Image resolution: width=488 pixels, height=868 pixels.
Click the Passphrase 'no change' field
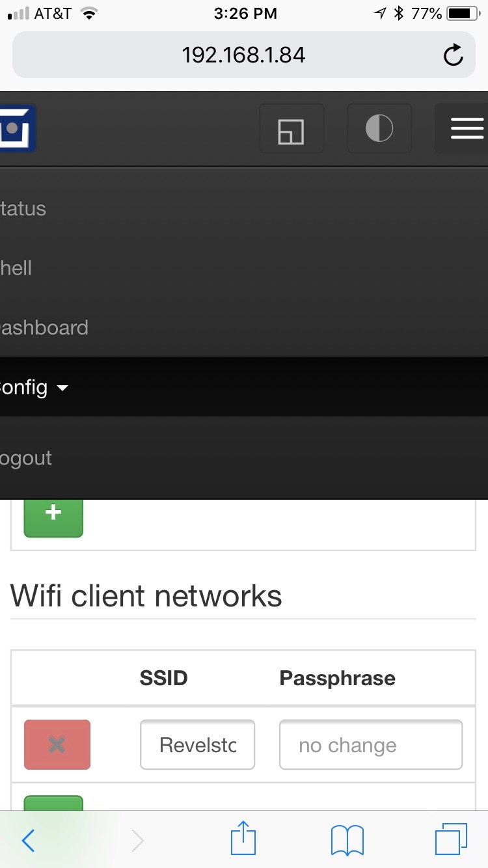click(x=370, y=744)
